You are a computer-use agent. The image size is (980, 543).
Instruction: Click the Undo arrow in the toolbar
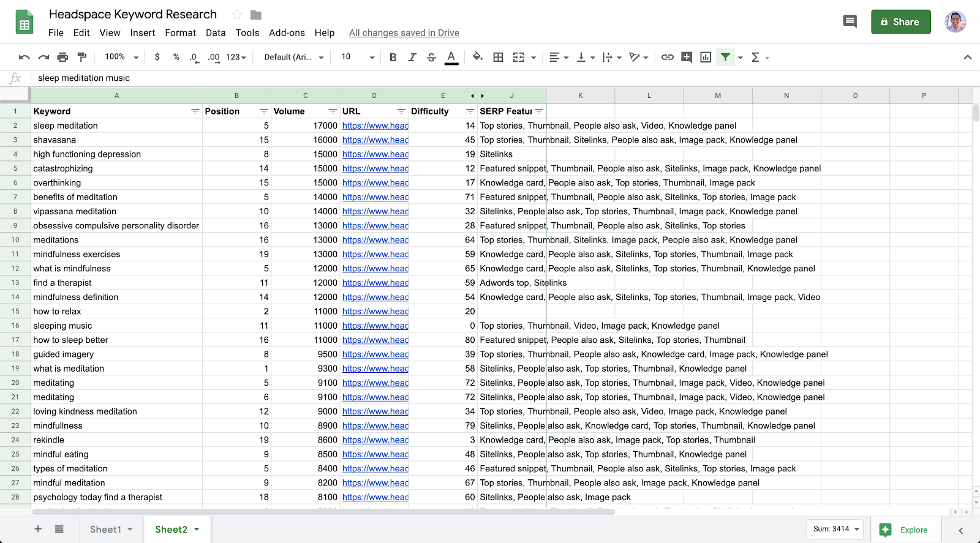pyautogui.click(x=24, y=57)
